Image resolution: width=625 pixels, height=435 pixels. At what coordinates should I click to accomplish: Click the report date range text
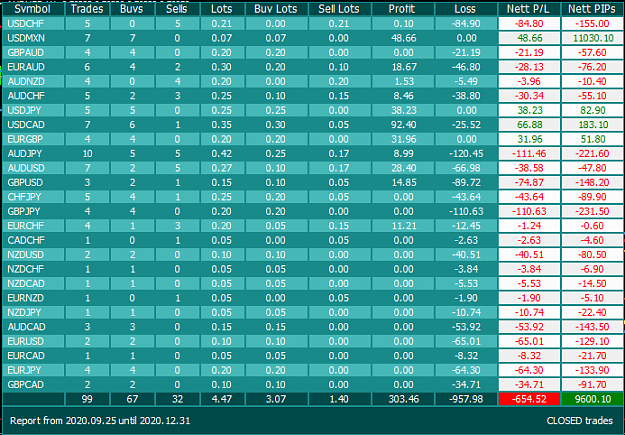point(100,421)
